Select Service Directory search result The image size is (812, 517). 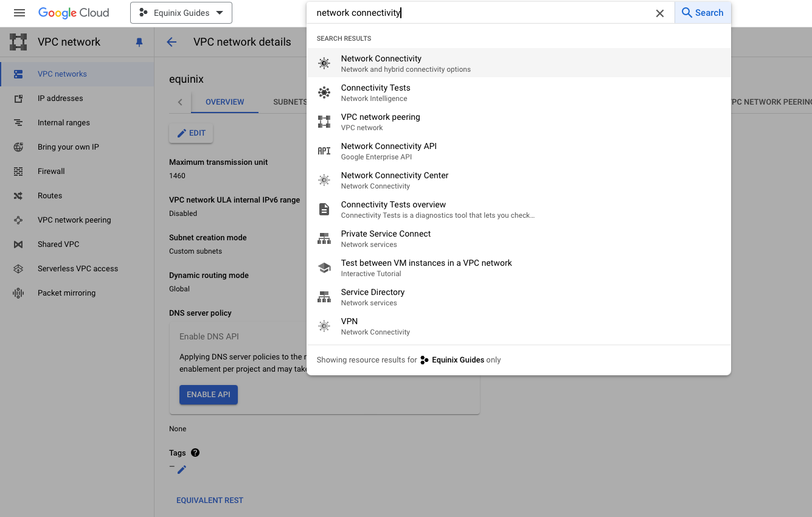pyautogui.click(x=519, y=297)
